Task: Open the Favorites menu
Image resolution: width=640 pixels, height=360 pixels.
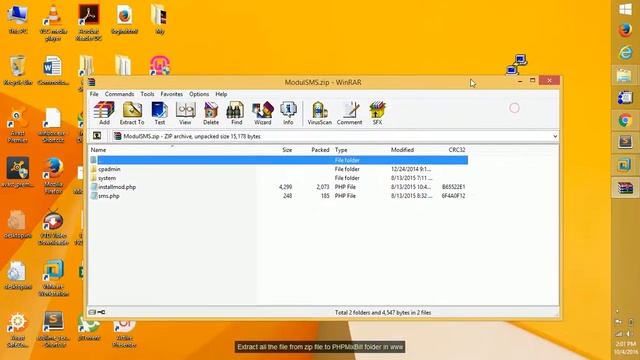Action: click(x=171, y=94)
